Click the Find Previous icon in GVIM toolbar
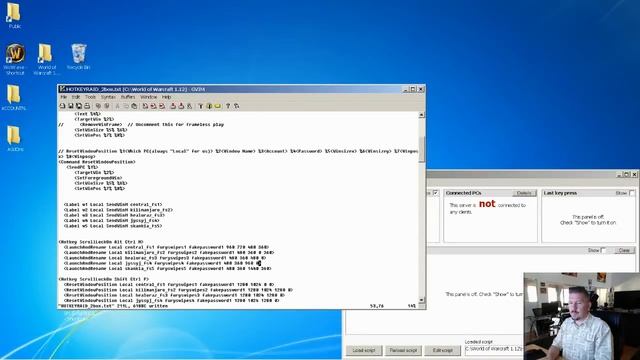The image size is (640, 360). (162, 106)
